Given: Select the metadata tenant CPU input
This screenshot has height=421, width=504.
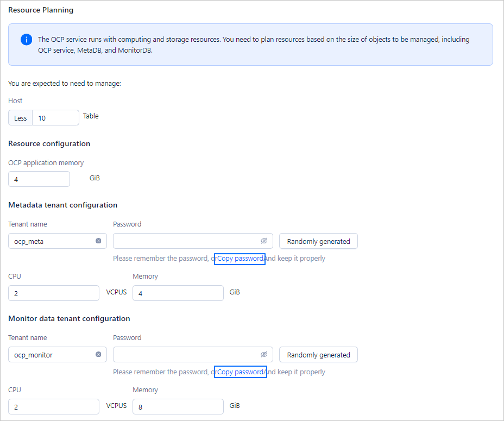Looking at the screenshot, I should [x=53, y=293].
